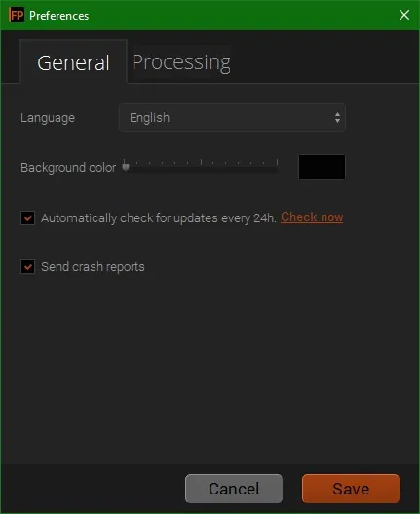The height and width of the screenshot is (514, 420).
Task: Click the Automatically check for updates text
Action: point(159,218)
